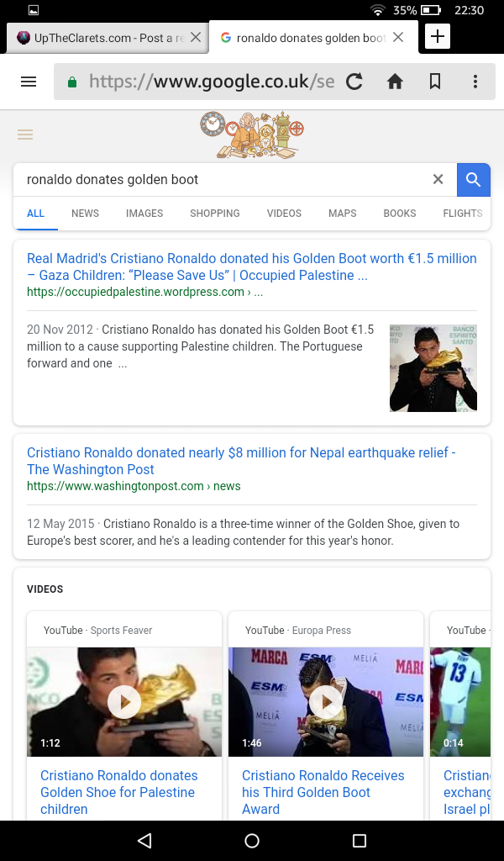
Task: Go to the browser home page
Action: click(x=395, y=82)
